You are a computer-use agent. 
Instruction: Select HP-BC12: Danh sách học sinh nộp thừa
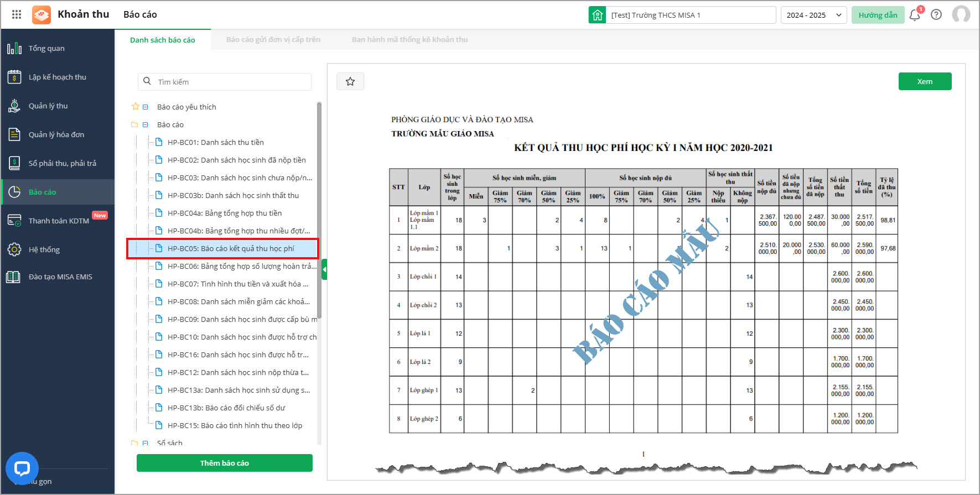[238, 372]
